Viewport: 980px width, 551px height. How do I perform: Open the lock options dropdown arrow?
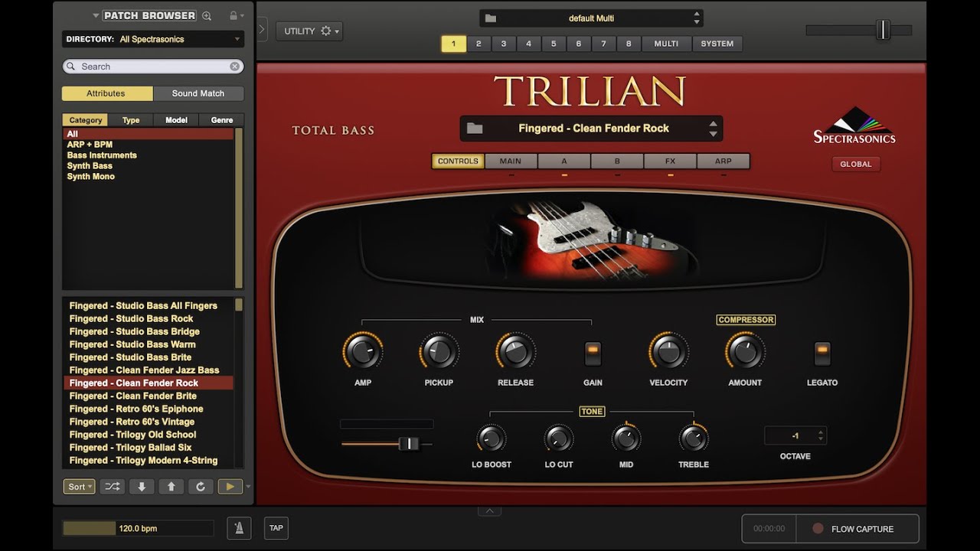click(242, 15)
